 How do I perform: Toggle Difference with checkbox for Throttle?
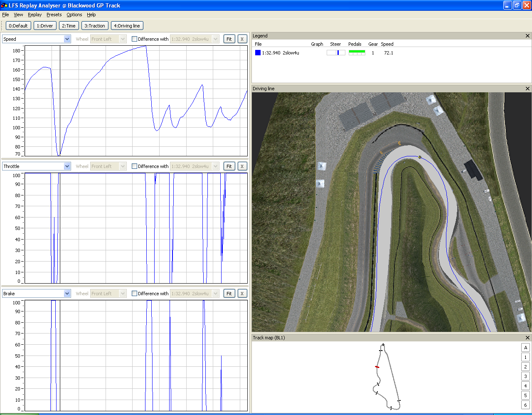coord(134,166)
